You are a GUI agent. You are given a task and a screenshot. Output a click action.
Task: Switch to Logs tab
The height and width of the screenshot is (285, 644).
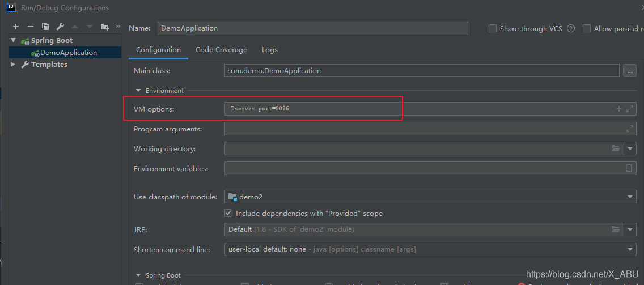coord(270,50)
